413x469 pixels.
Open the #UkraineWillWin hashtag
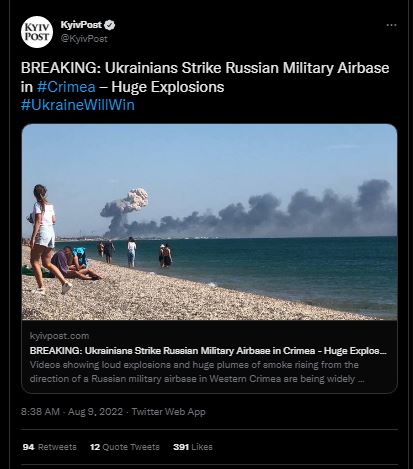[x=78, y=105]
